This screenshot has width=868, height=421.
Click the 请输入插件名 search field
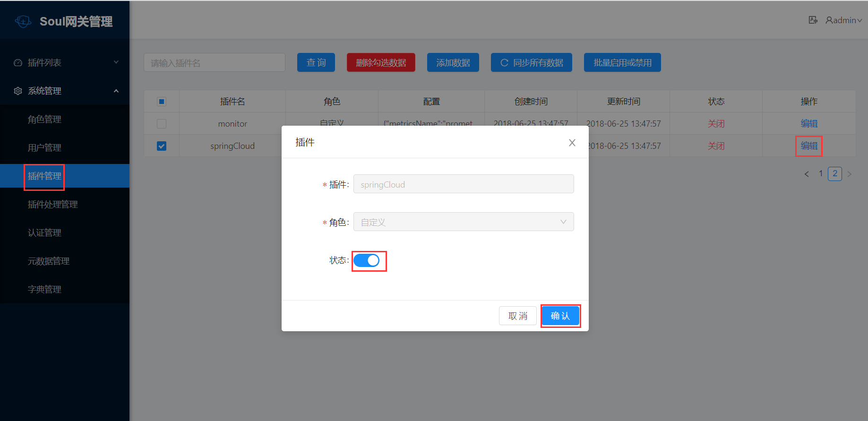pos(215,62)
